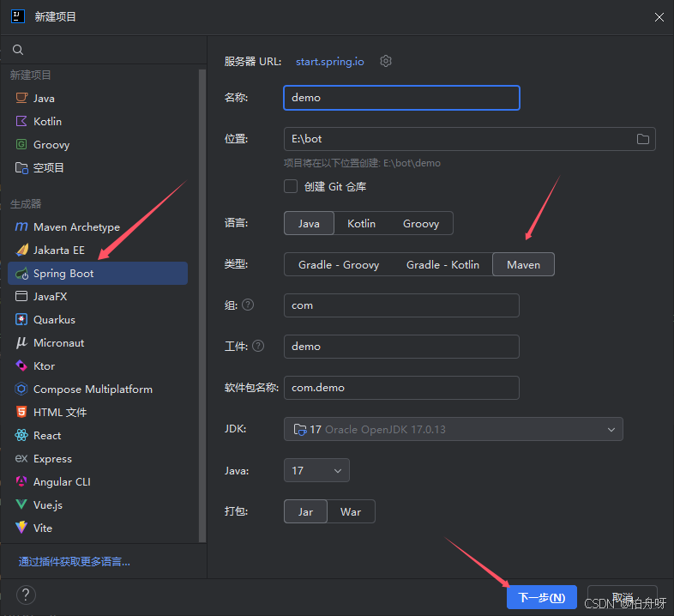Choose Gradle - Groovy build type
The height and width of the screenshot is (616, 674).
pyautogui.click(x=339, y=264)
